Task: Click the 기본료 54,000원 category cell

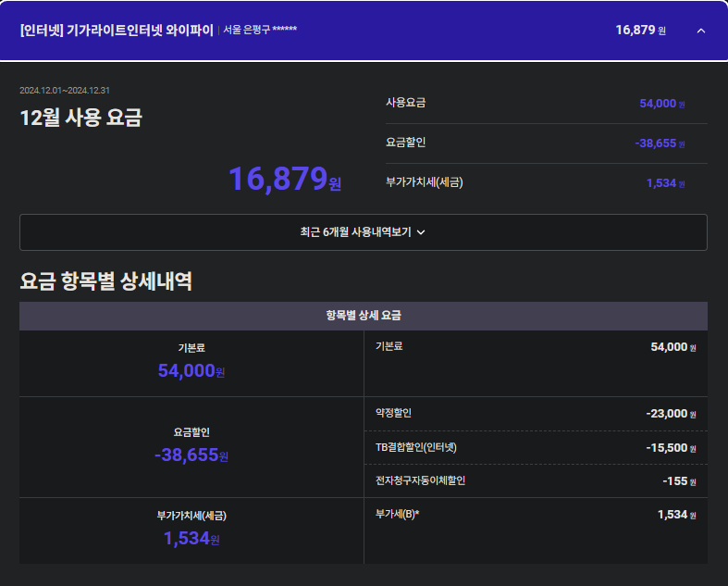Action: pyautogui.click(x=191, y=363)
